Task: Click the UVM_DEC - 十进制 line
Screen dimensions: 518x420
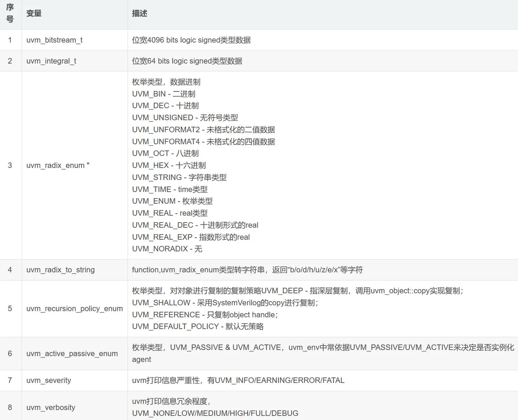Action: tap(165, 106)
